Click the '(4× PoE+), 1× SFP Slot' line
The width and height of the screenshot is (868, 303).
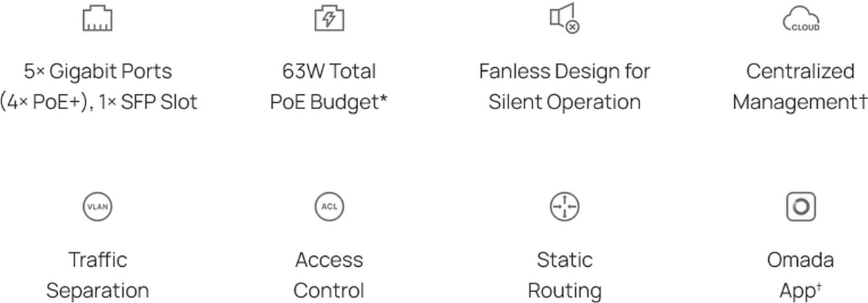pos(98,102)
